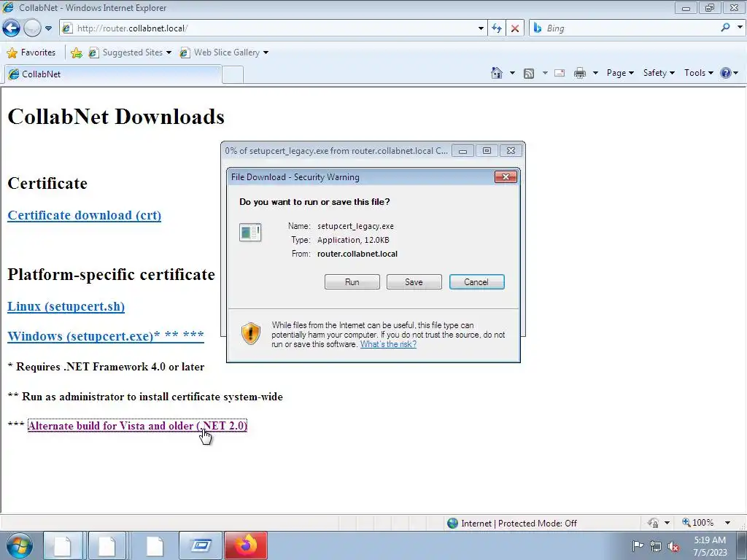The height and width of the screenshot is (560, 747).
Task: Click the security shield warning icon
Action: [x=251, y=332]
